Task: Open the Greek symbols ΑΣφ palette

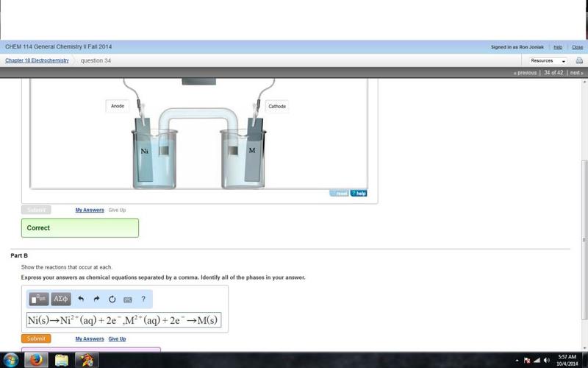Action: pyautogui.click(x=61, y=299)
